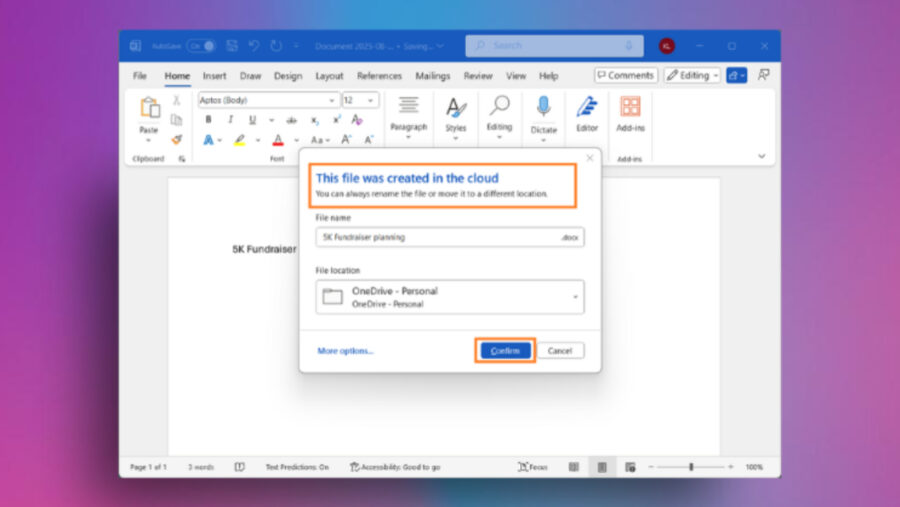The width and height of the screenshot is (900, 507).
Task: Switch to the Draw tab
Action: click(250, 76)
